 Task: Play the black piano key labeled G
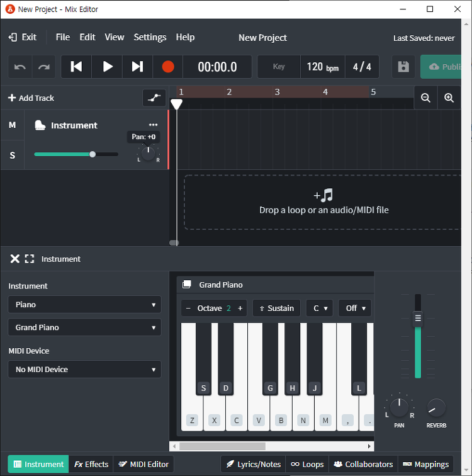pyautogui.click(x=270, y=358)
